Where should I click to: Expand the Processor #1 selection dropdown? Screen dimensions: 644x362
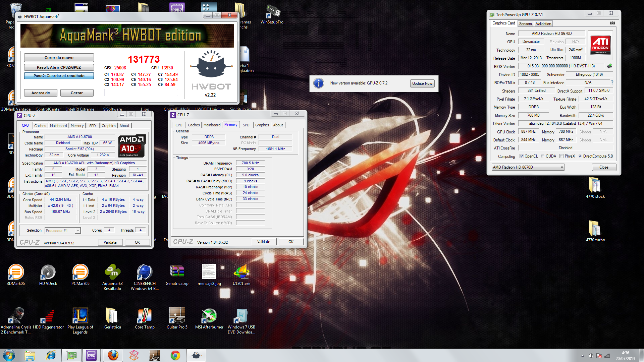tap(78, 231)
